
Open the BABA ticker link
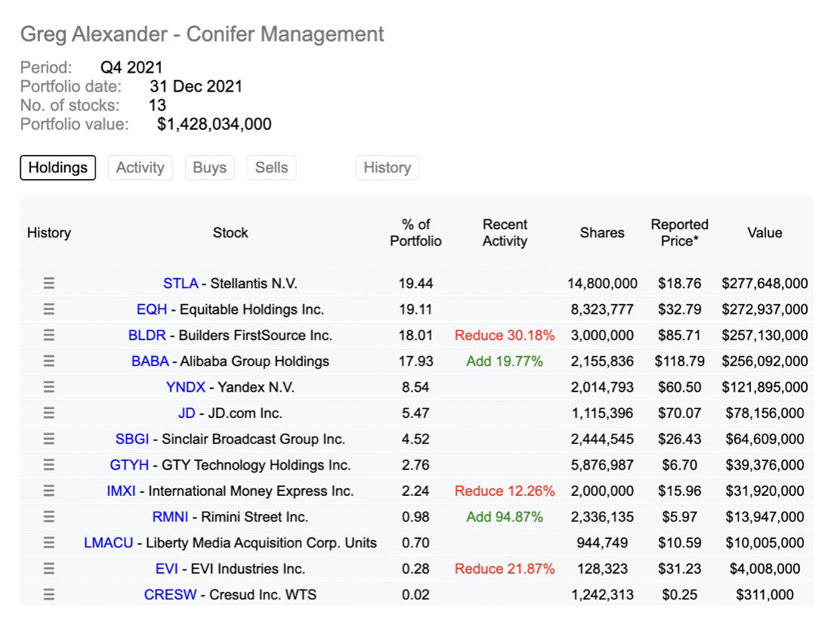click(150, 361)
